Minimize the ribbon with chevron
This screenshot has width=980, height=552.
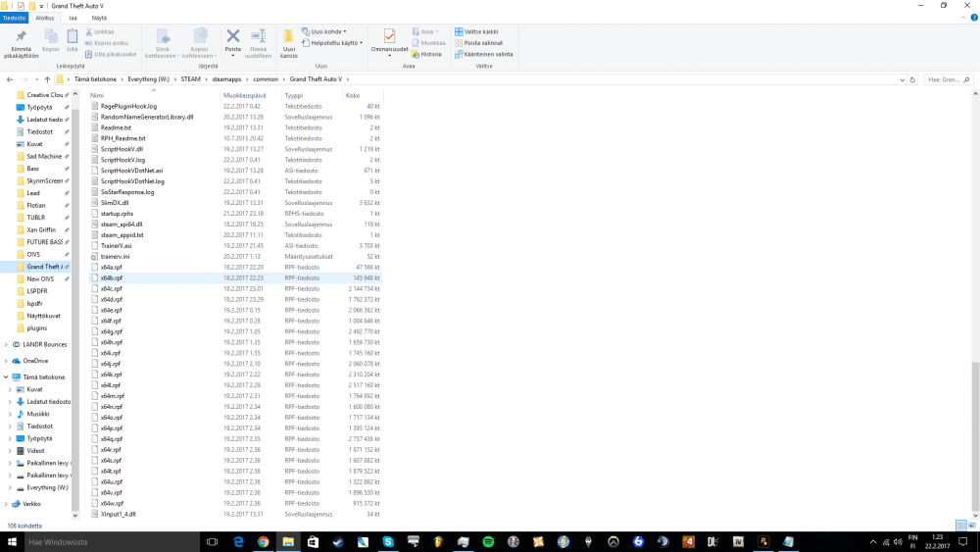tap(963, 18)
